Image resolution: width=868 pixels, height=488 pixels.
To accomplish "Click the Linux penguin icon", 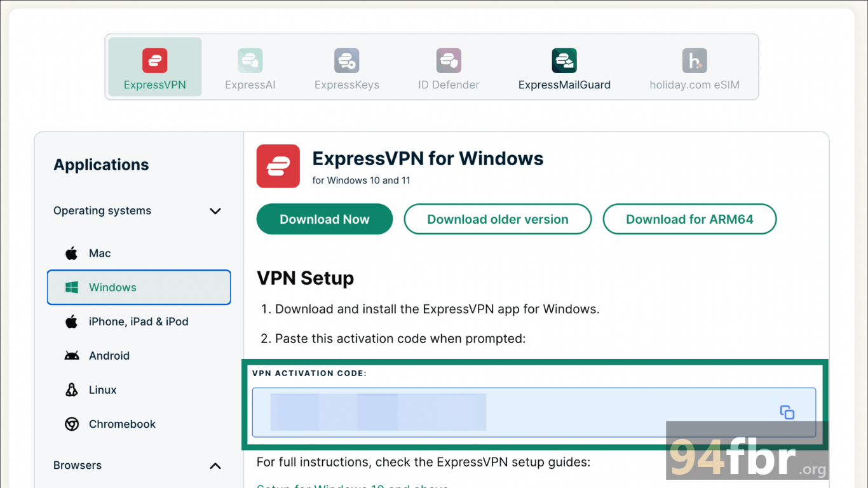I will click(72, 390).
